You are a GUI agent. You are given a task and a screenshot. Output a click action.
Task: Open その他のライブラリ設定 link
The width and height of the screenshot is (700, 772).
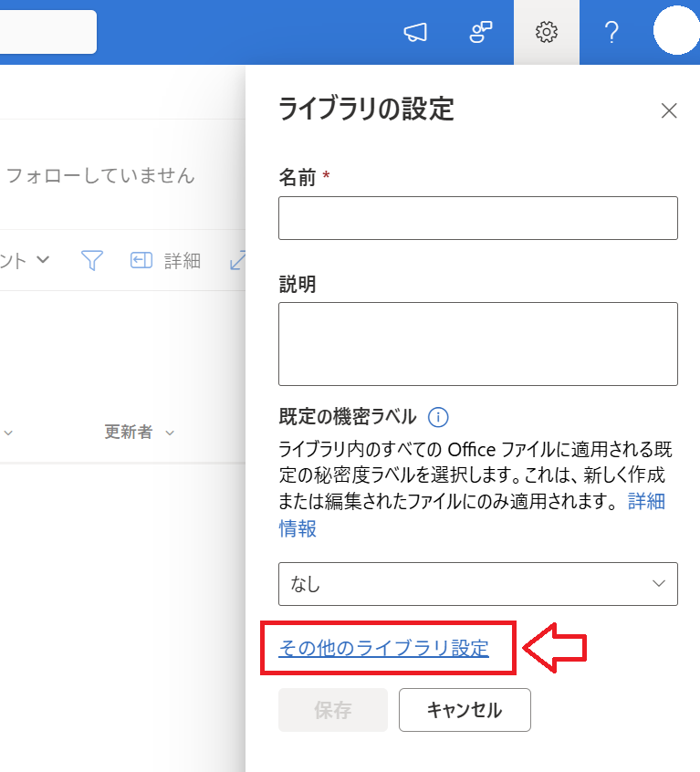point(383,648)
